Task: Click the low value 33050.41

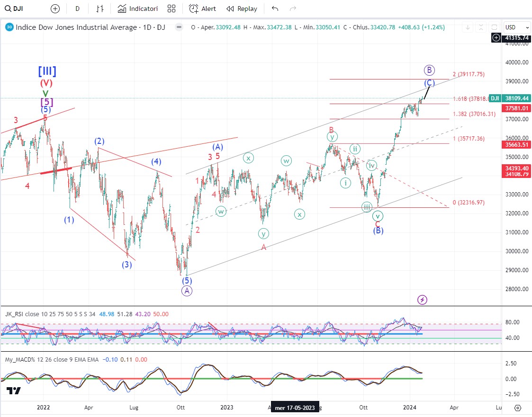Action: point(328,27)
